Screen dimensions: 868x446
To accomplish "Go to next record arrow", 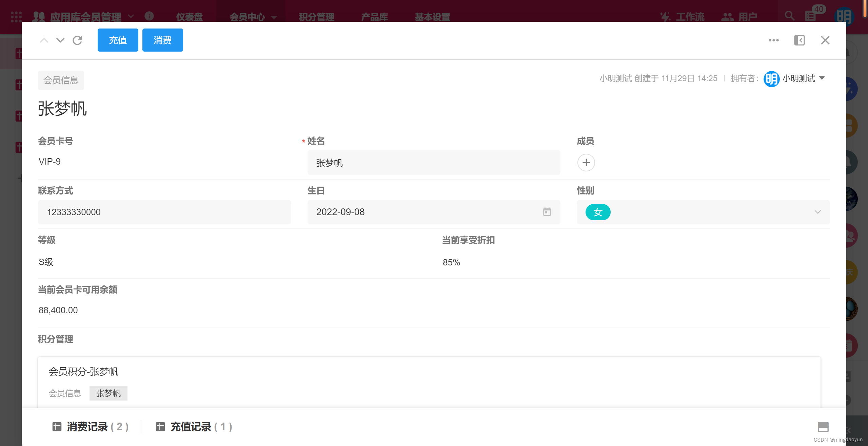I will click(x=60, y=40).
